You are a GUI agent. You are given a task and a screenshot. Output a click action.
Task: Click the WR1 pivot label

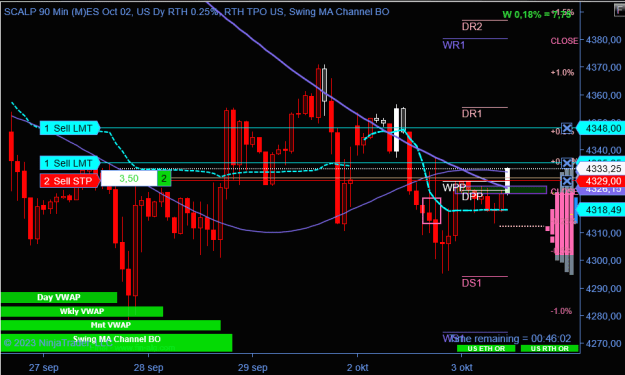[x=454, y=45]
